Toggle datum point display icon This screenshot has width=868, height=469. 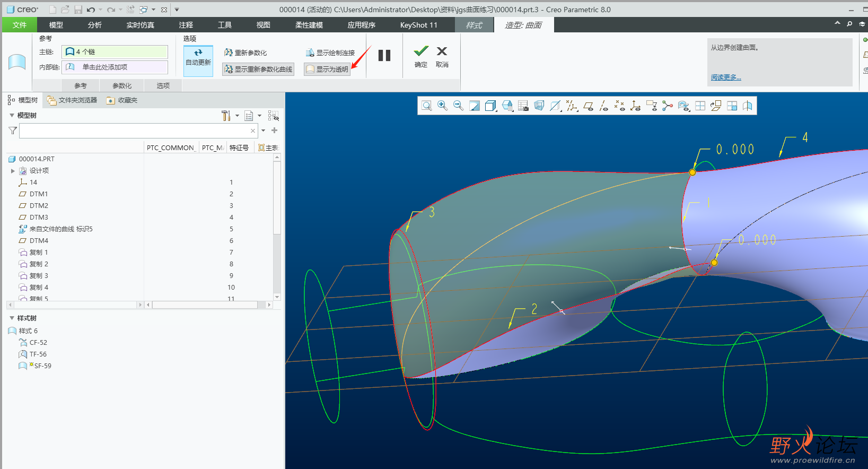tap(619, 106)
